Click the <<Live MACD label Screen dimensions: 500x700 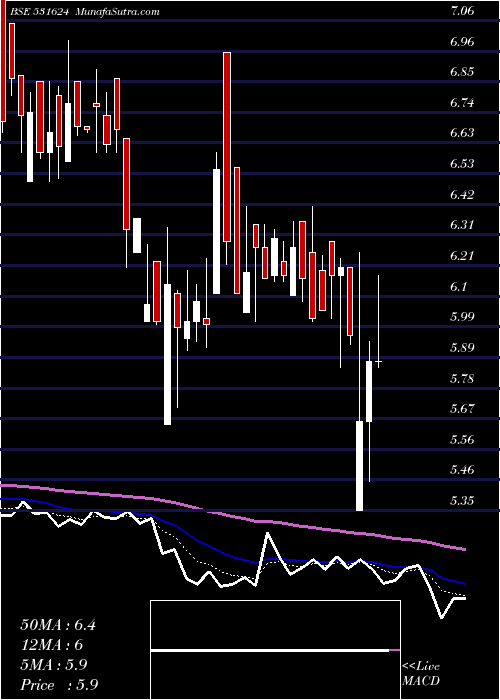(x=421, y=674)
